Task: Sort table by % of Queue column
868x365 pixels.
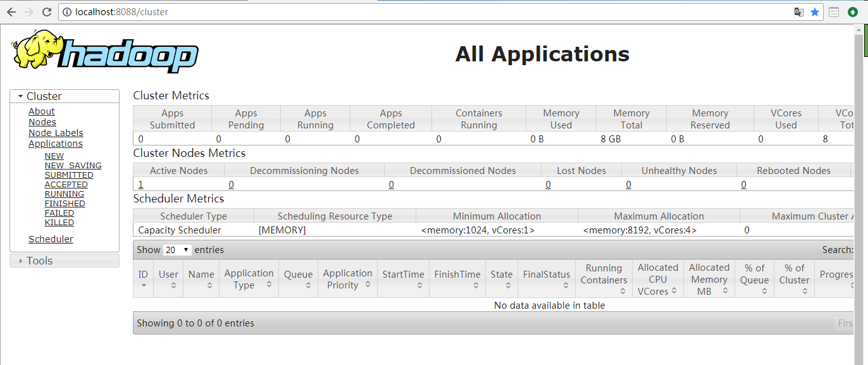Action: tap(755, 279)
